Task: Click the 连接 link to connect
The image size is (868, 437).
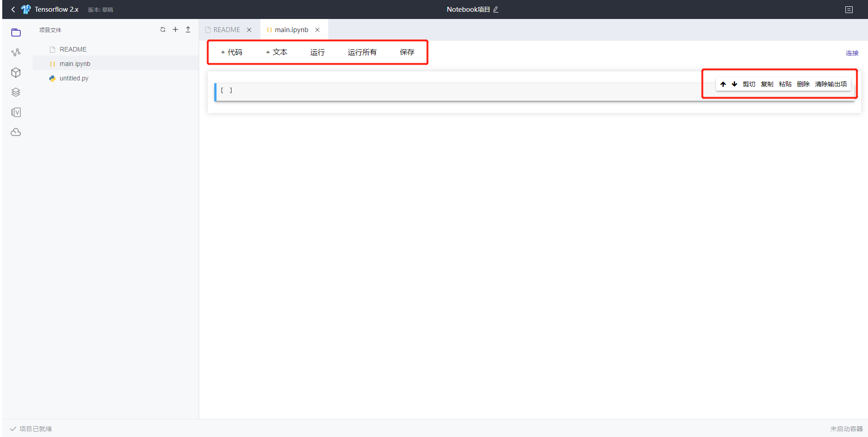Action: [852, 53]
